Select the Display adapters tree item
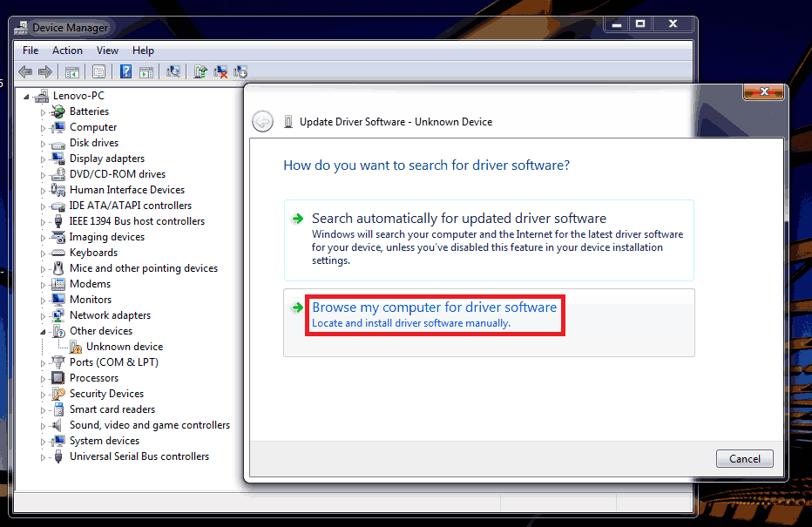Screen dimensions: 812x527 (x=107, y=159)
